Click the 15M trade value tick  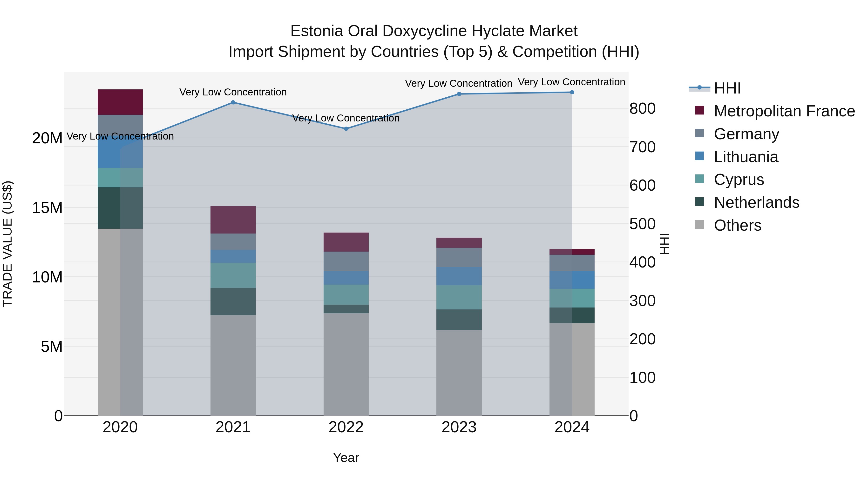tap(47, 208)
